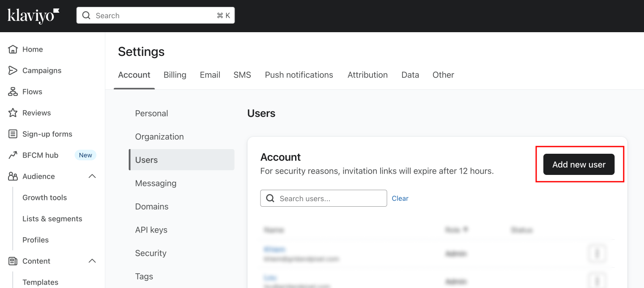Click the search magnifier icon in top bar
Viewport: 644px width, 288px height.
coord(86,16)
